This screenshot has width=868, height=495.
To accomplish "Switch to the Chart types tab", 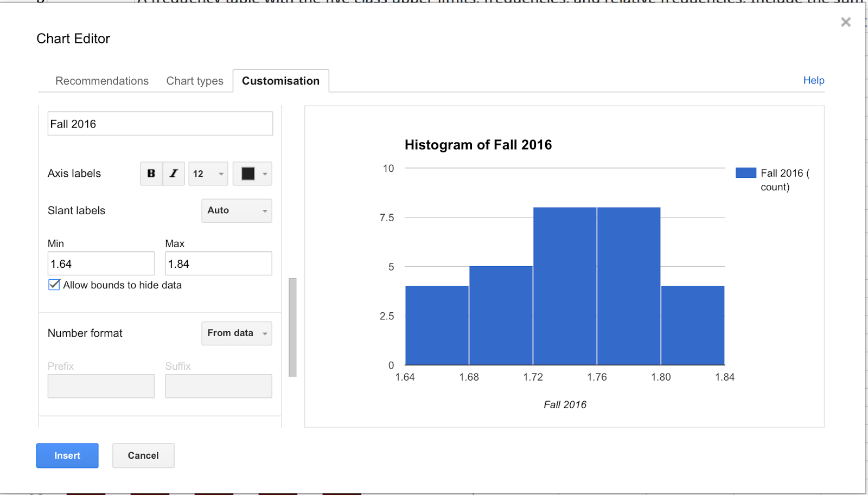I will point(194,80).
